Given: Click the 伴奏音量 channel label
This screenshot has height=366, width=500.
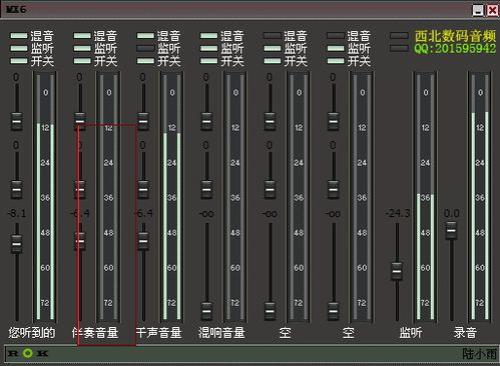Looking at the screenshot, I should tap(95, 332).
